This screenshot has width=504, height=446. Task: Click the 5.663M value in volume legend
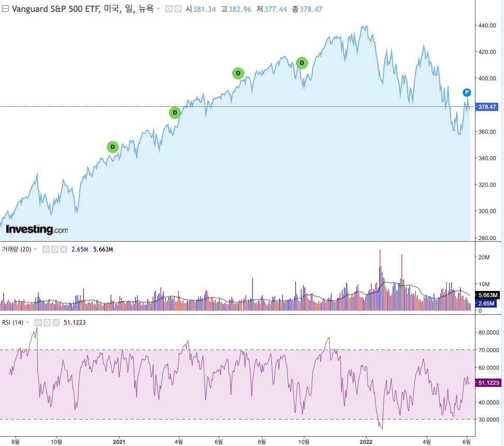(x=103, y=249)
